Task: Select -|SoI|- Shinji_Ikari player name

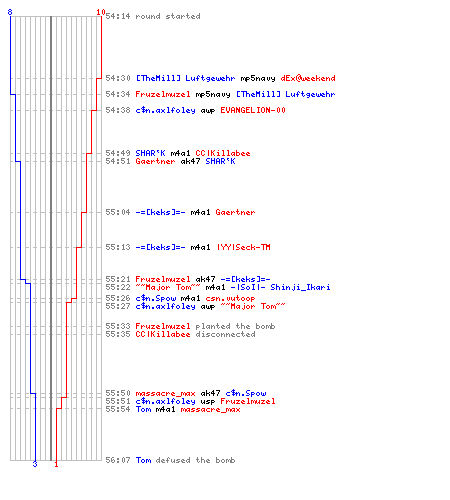Action: (x=280, y=287)
